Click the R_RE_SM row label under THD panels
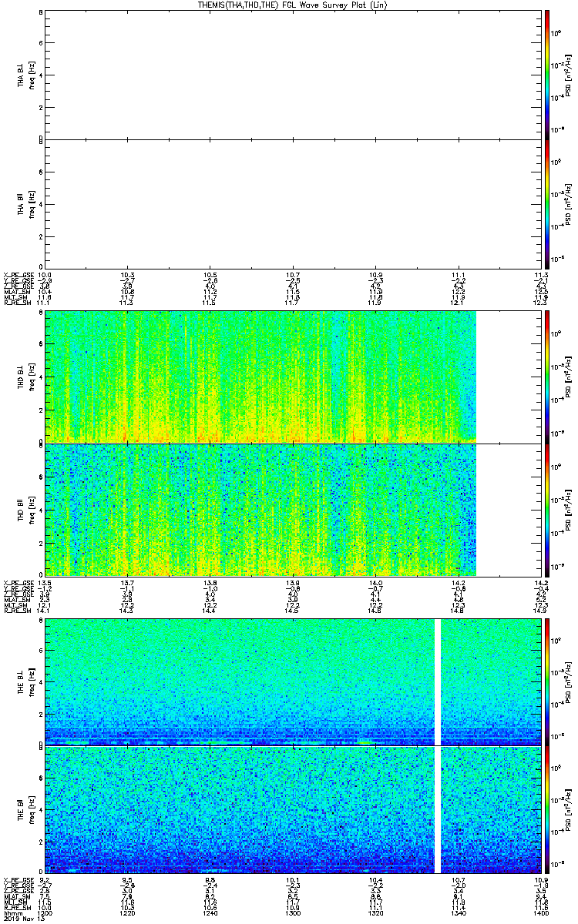This screenshot has height=924, width=578. tap(18, 611)
